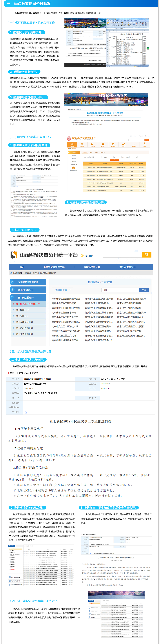
Task: Click the hamburger menu icon in the page header
Action: [9, 4]
